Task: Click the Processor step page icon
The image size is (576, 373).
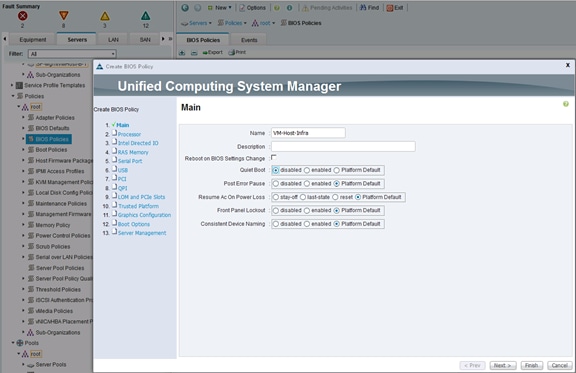Action: (x=115, y=133)
